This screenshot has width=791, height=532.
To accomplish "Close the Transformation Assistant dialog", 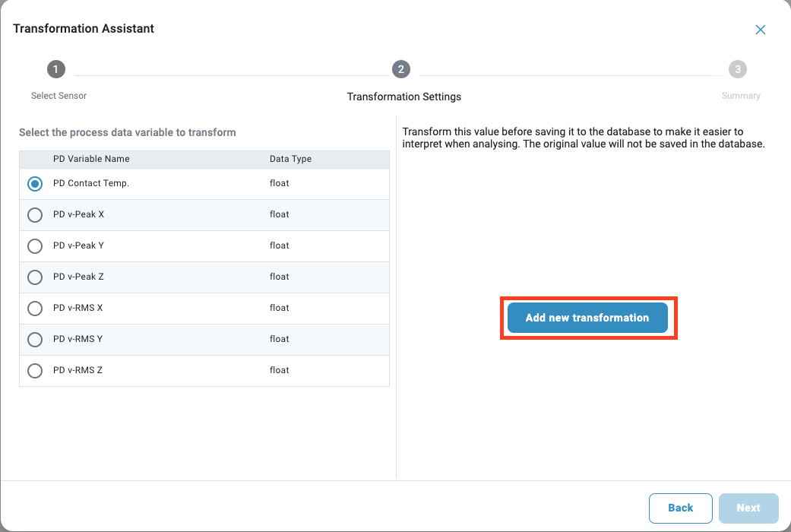I will tap(760, 30).
